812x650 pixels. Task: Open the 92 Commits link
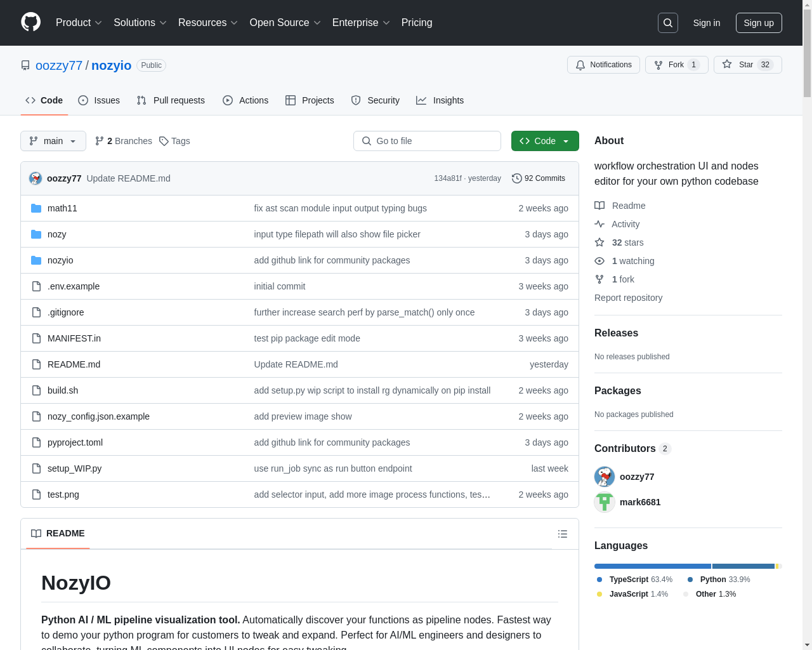point(539,178)
